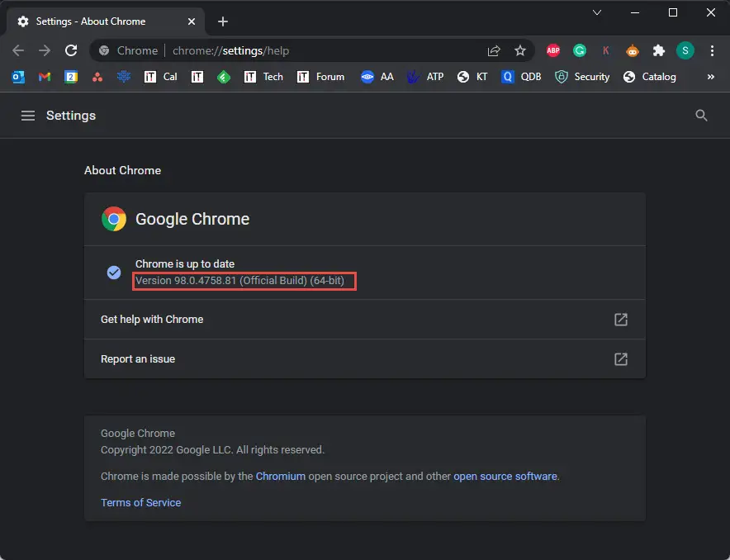Click the Version 98.0.4758.81 text

(239, 281)
